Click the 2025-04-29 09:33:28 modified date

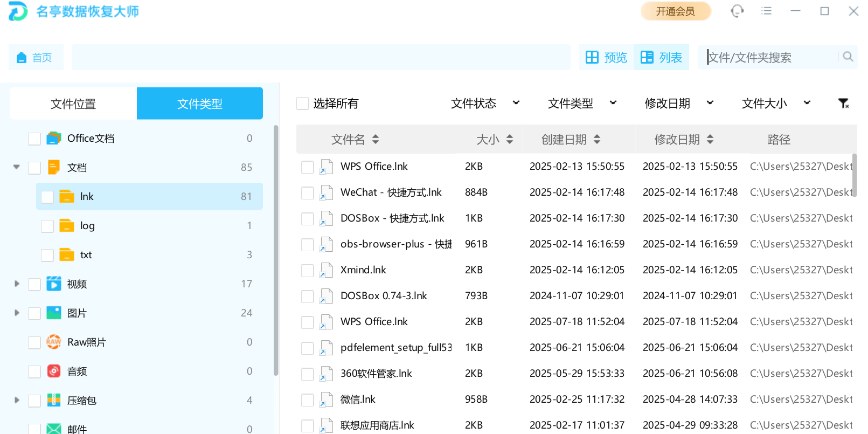click(x=690, y=425)
